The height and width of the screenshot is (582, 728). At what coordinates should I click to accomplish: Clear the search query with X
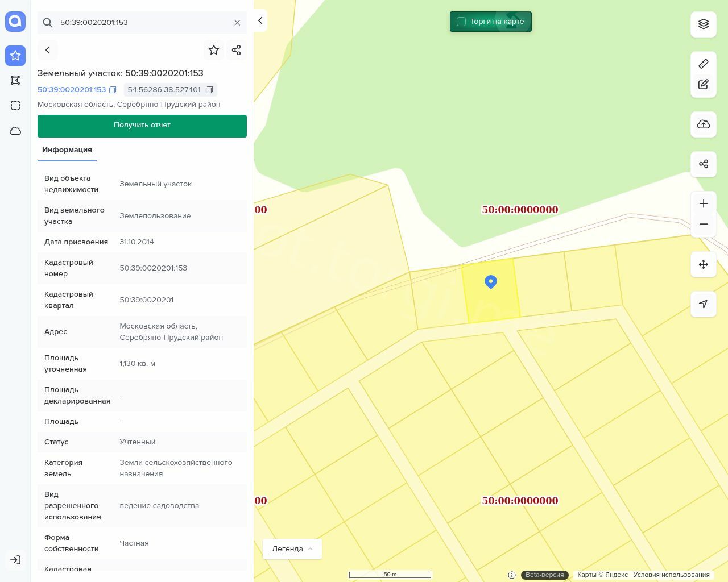point(237,23)
